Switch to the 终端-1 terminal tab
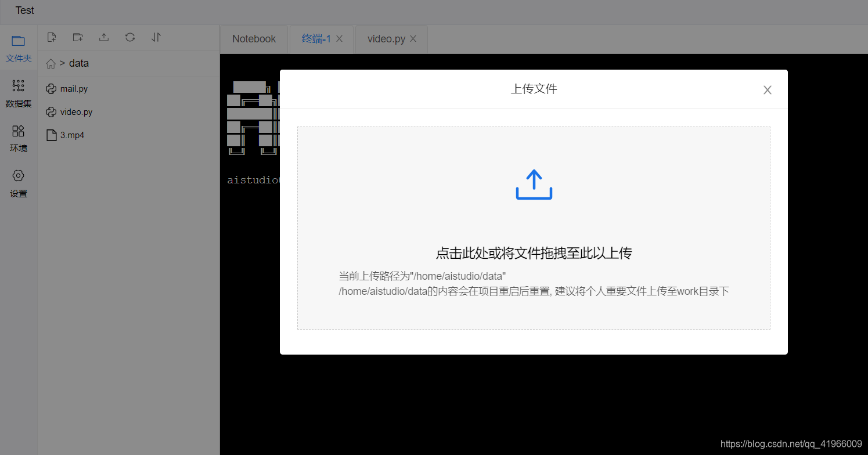This screenshot has width=868, height=455. click(315, 38)
